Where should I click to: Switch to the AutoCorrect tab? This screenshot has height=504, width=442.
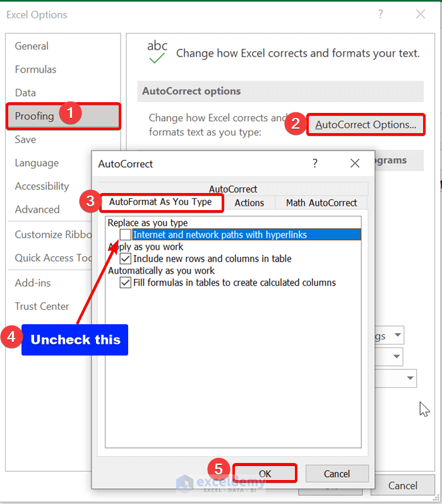pyautogui.click(x=233, y=189)
